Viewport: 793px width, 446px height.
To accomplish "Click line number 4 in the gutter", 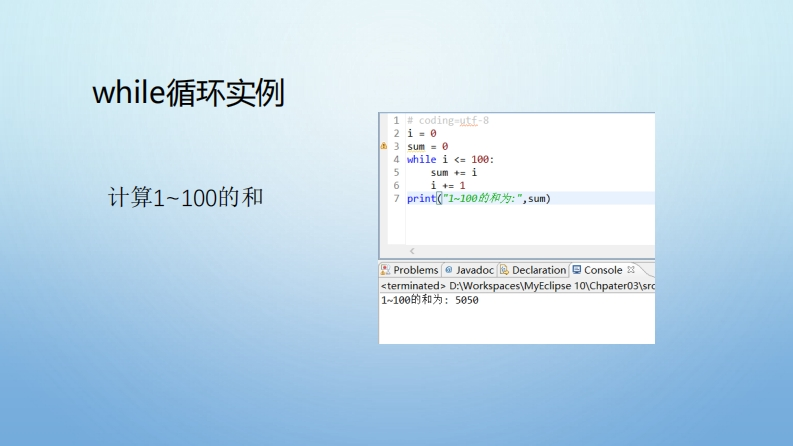I will pyautogui.click(x=396, y=159).
